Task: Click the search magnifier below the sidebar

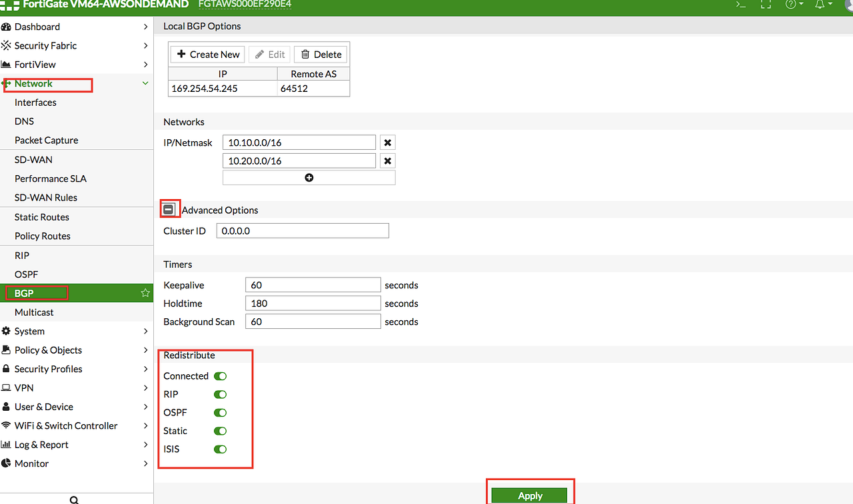Action: point(74,500)
